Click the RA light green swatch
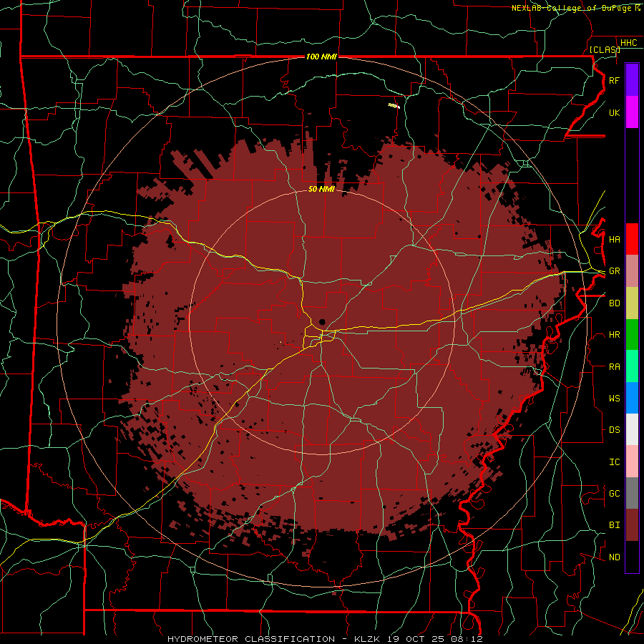Viewport: 644px width, 644px height. [632, 366]
